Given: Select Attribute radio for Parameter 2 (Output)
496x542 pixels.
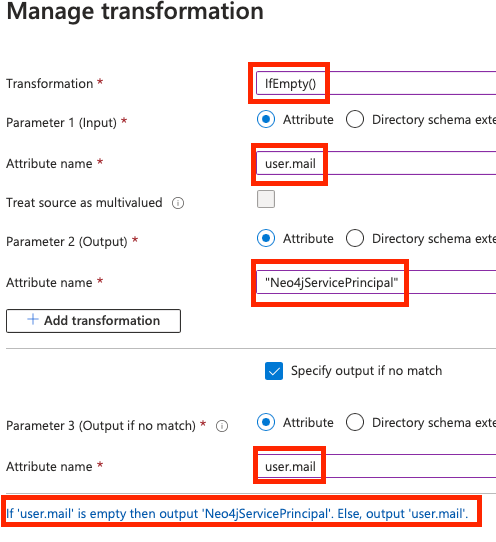Looking at the screenshot, I should tap(266, 238).
